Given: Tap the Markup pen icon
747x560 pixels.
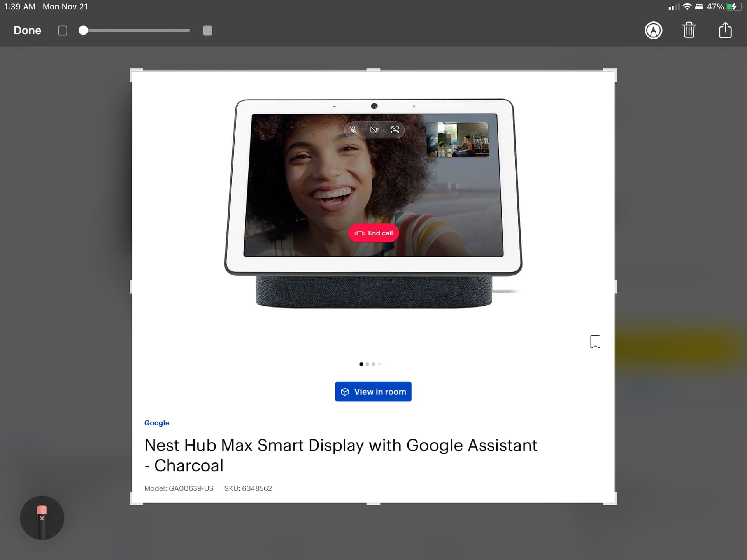Looking at the screenshot, I should 653,30.
